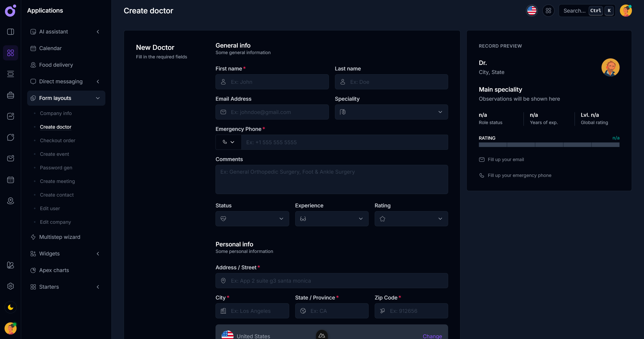The image size is (644, 339).
Task: Click the calendar icon in left rail
Action: [x=11, y=180]
